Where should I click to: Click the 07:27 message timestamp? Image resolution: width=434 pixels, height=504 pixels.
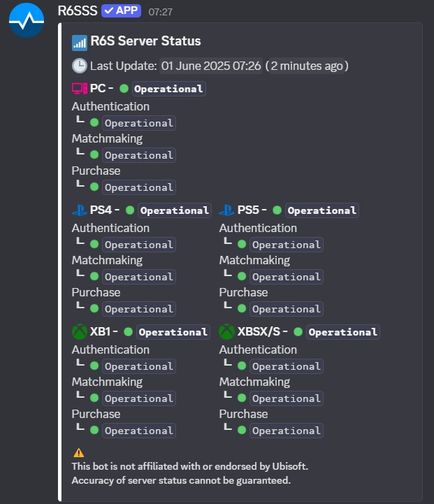pyautogui.click(x=160, y=12)
